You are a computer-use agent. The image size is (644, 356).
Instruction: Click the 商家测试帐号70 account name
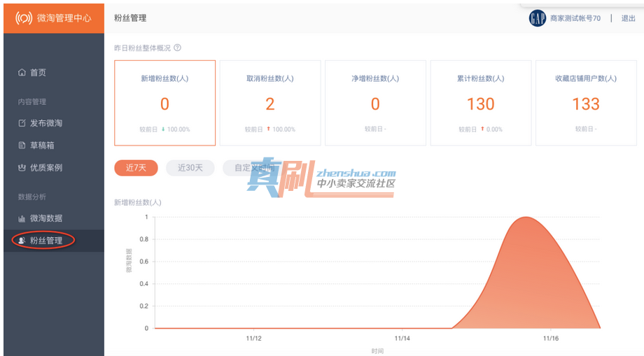point(575,18)
